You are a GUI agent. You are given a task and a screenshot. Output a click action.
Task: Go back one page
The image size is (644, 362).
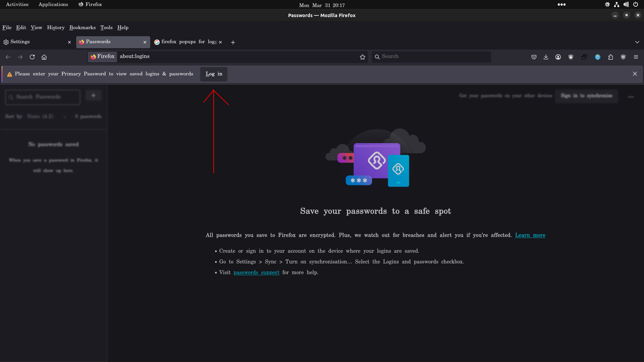click(x=8, y=57)
